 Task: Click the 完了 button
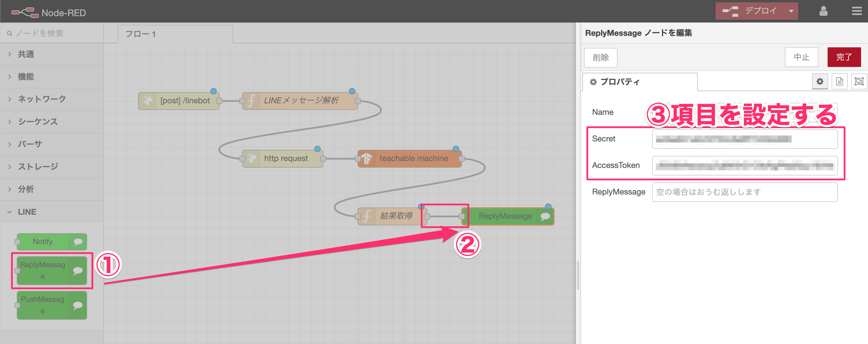(x=844, y=57)
